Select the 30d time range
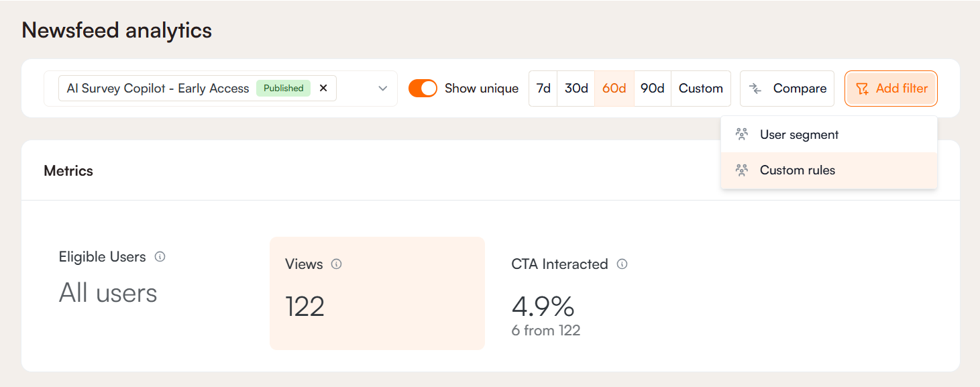 point(576,89)
